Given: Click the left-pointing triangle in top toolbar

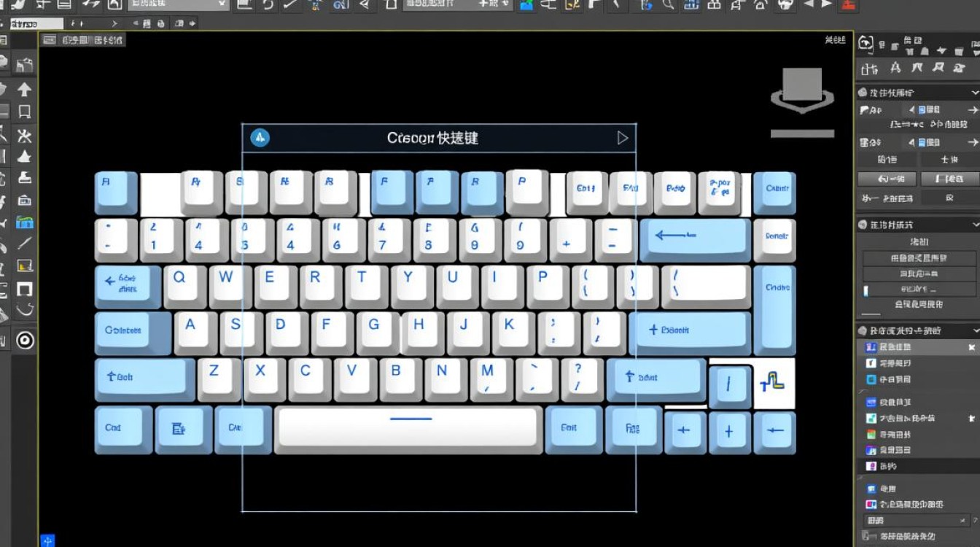Looking at the screenshot, I should (x=808, y=4).
